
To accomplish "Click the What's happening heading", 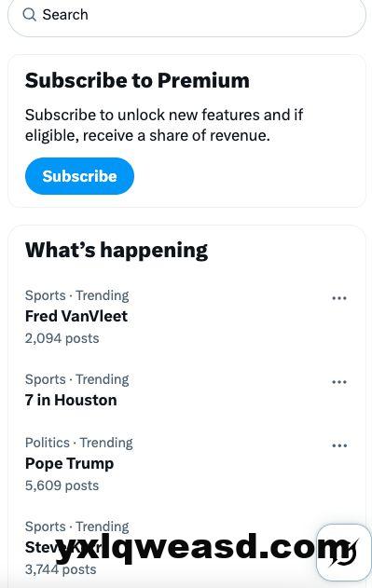I will (117, 250).
